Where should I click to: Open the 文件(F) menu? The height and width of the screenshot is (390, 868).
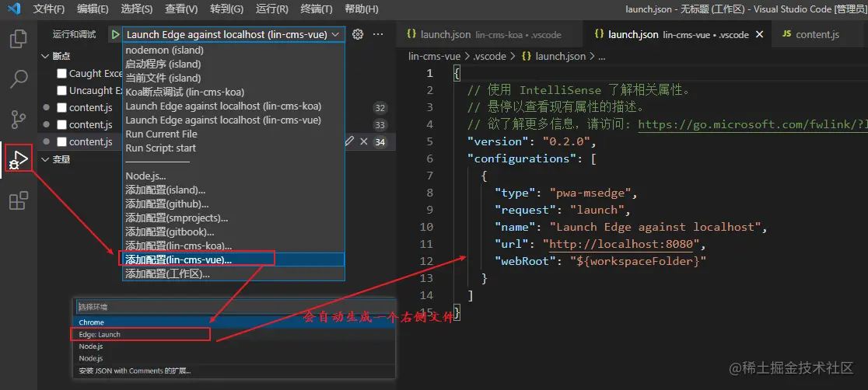tap(49, 9)
